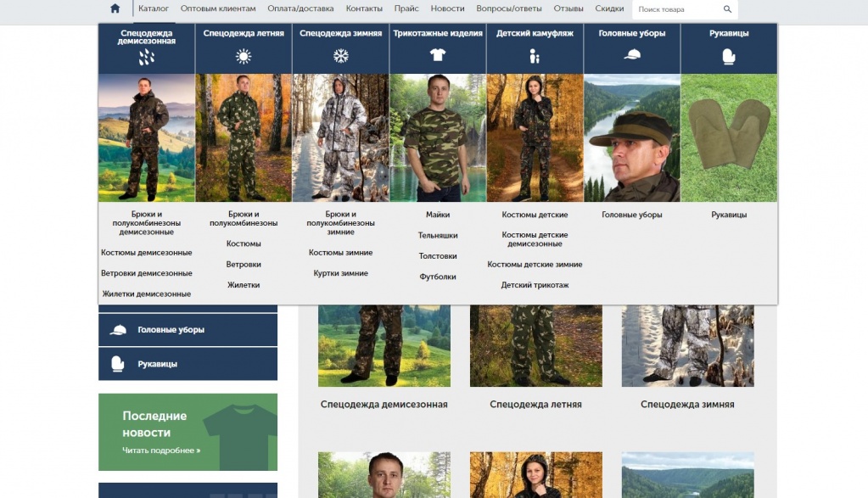868x498 pixels.
Task: Select the children icon for Детский камуфляж
Action: [x=535, y=56]
